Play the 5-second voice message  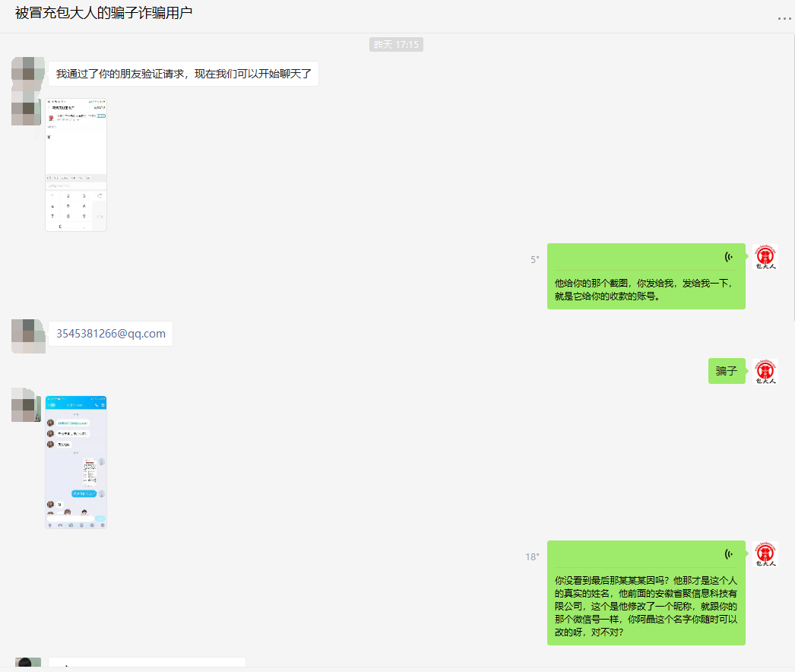(646, 258)
